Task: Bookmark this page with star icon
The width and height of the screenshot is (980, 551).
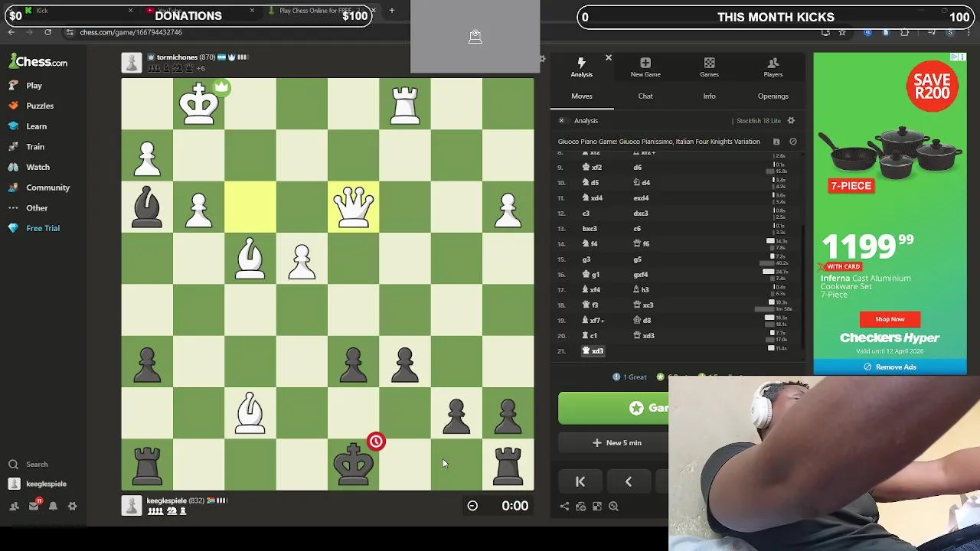Action: click(842, 32)
